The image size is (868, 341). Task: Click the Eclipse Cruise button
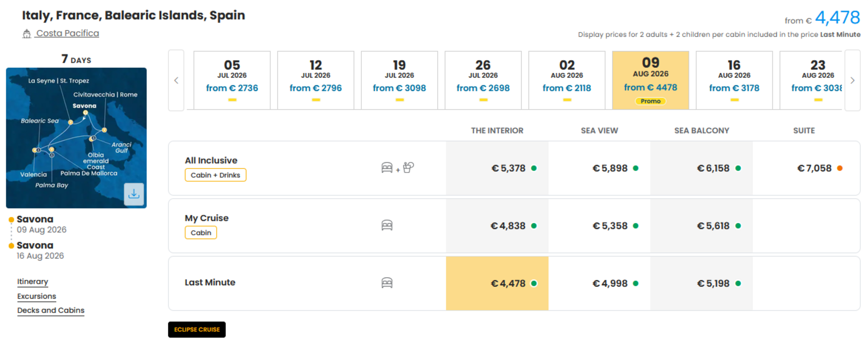pyautogui.click(x=197, y=329)
